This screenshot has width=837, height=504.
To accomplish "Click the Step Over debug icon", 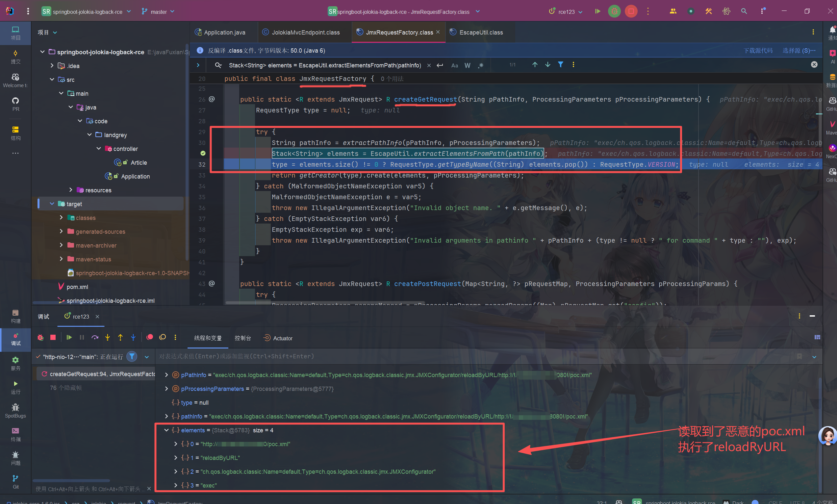I will [x=95, y=337].
